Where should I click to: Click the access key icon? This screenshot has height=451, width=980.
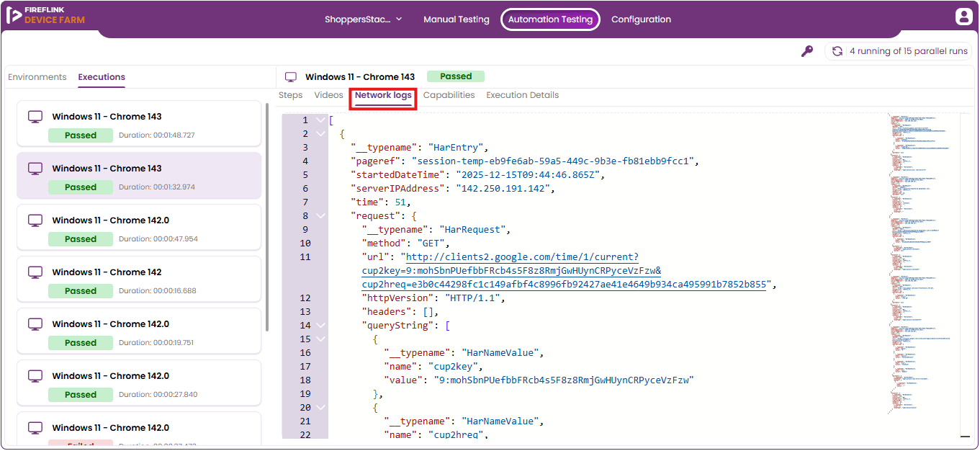pyautogui.click(x=807, y=51)
